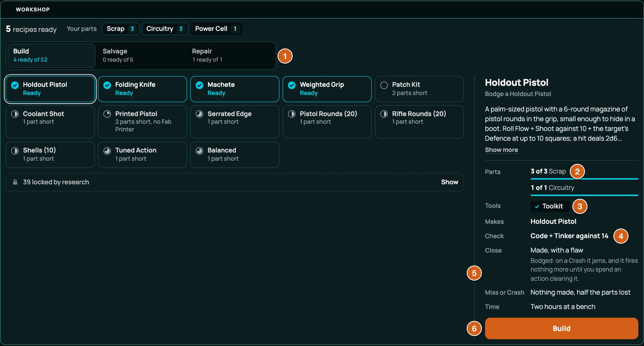Screen dimensions: 644x346
Task: Click the Scrap parts chip
Action: coord(120,29)
